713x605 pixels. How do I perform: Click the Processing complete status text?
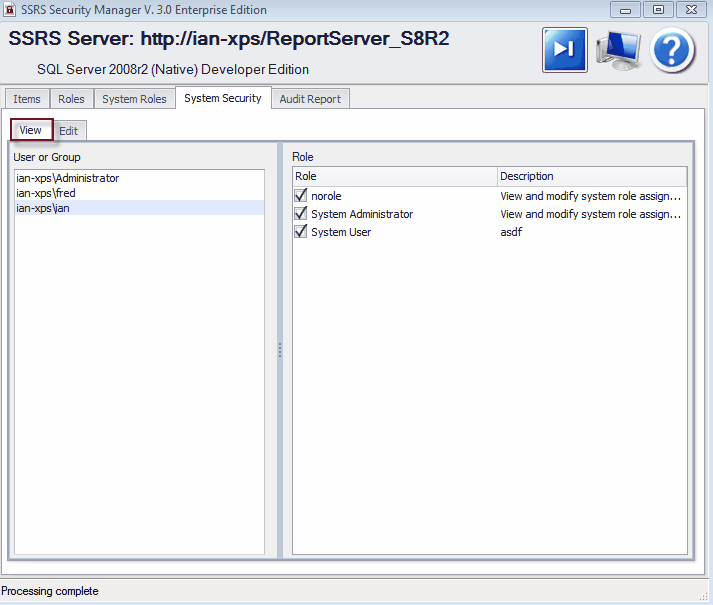click(x=50, y=591)
